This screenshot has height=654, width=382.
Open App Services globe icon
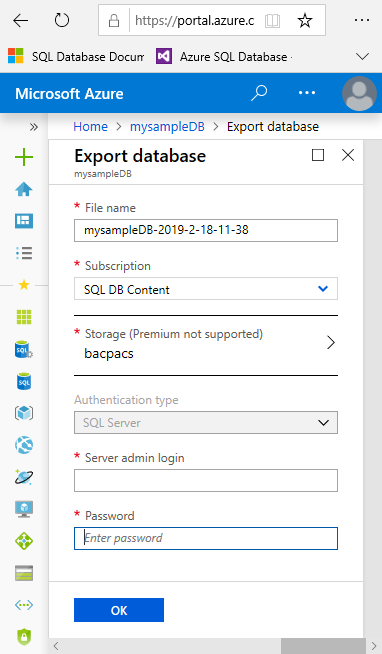[24, 445]
